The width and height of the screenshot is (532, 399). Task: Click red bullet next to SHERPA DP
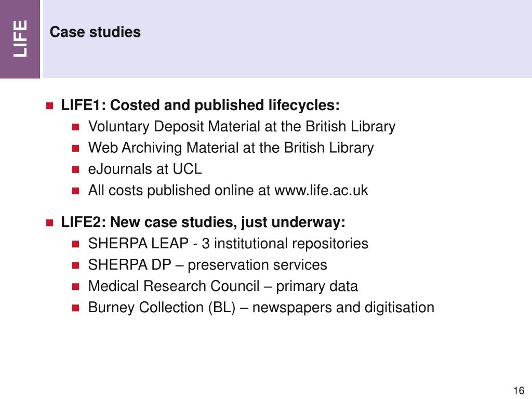coord(75,265)
